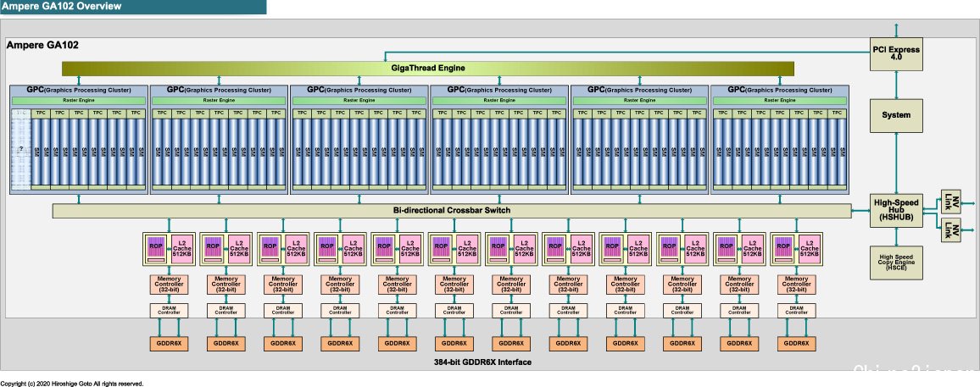Click the System block
Image resolution: width=980 pixels, height=387 pixels.
[x=896, y=115]
